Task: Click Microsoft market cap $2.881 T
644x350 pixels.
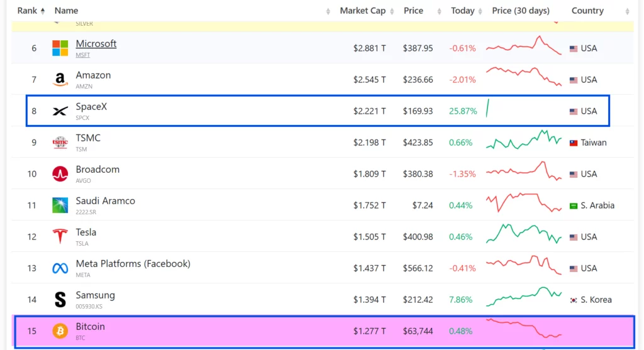Action: click(370, 48)
